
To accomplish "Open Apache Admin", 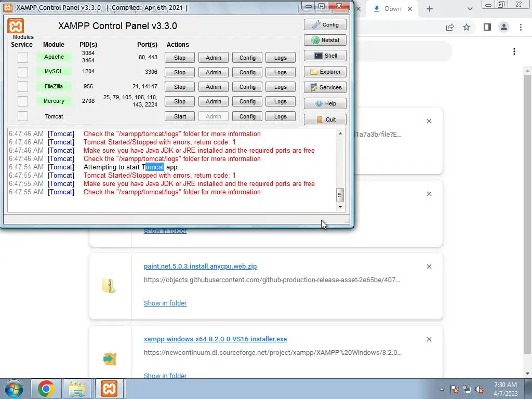I will coord(214,58).
